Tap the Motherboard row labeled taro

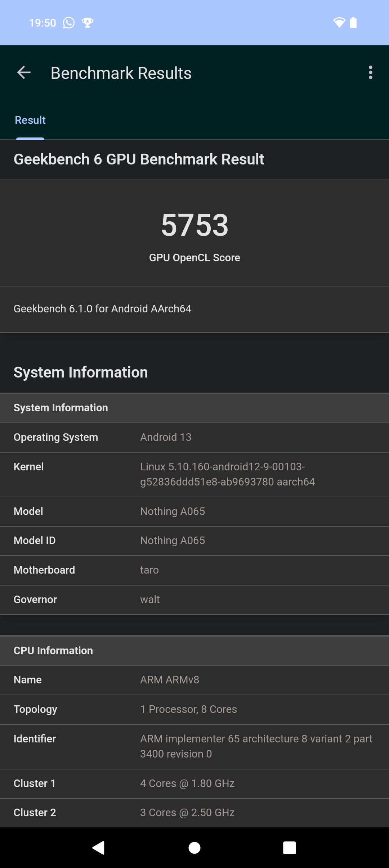pos(194,570)
